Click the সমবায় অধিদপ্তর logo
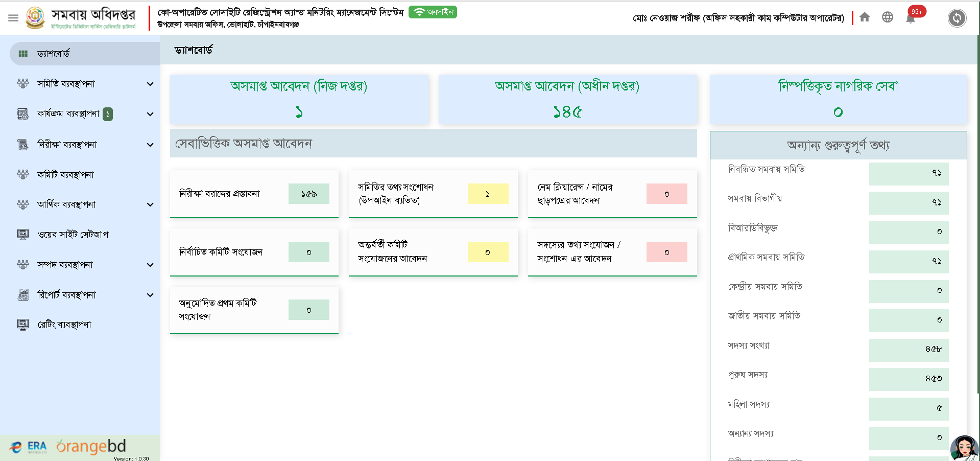This screenshot has height=461, width=980. [35, 18]
